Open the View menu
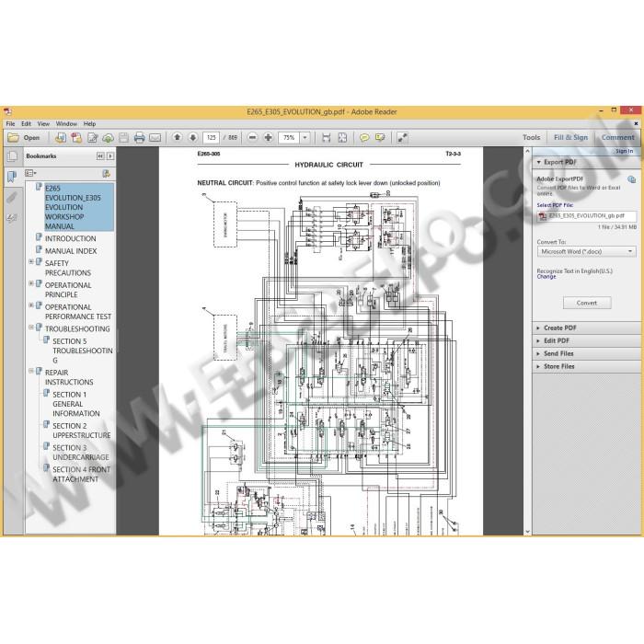Image resolution: width=644 pixels, height=644 pixels. click(43, 123)
